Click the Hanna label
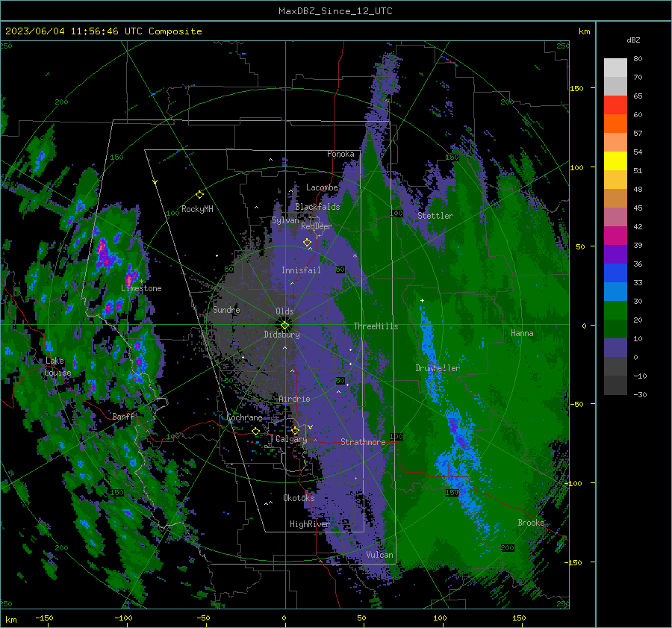This screenshot has width=672, height=628. pyautogui.click(x=522, y=333)
